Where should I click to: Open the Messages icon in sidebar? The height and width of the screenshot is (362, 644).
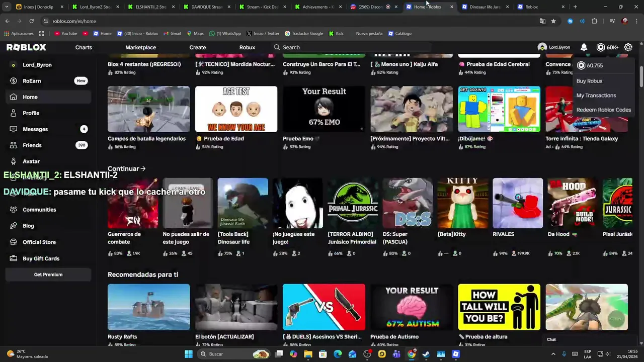click(x=13, y=129)
